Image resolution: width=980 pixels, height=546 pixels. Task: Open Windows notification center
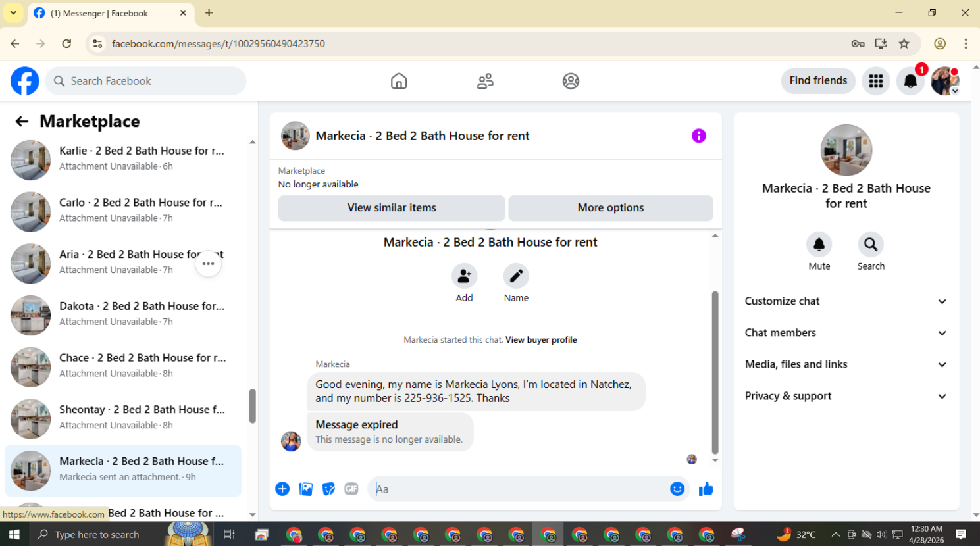coord(961,534)
